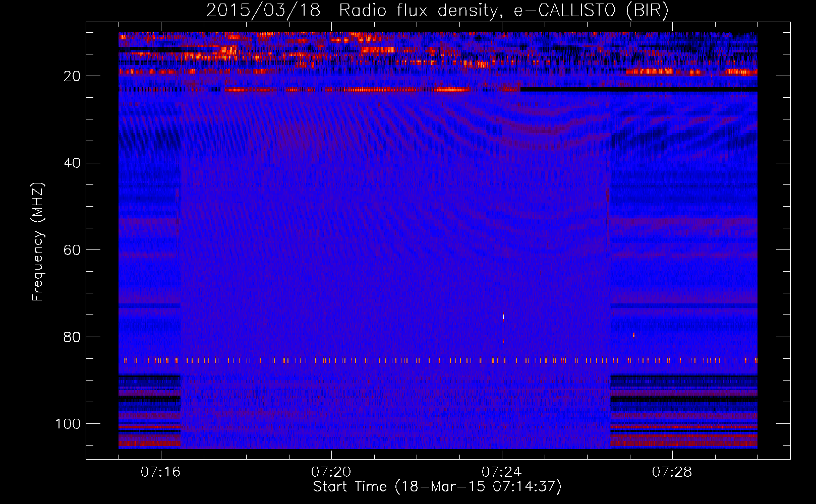Click the '60' frequency tick label
This screenshot has width=816, height=504.
(x=73, y=250)
